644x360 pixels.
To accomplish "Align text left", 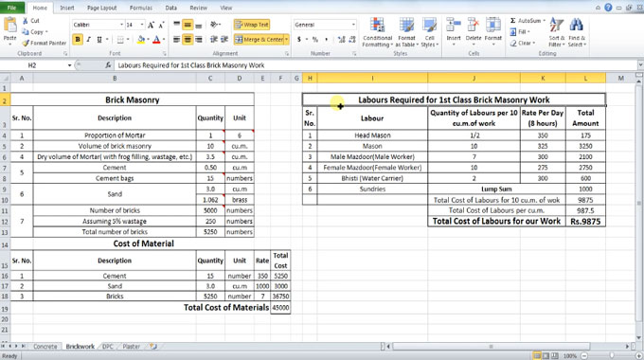I will (x=176, y=40).
